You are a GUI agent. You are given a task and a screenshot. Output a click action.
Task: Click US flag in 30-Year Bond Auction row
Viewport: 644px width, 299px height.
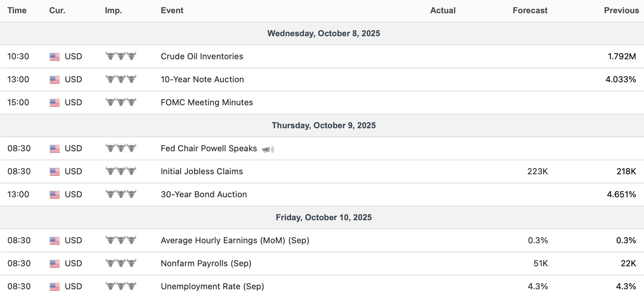55,194
